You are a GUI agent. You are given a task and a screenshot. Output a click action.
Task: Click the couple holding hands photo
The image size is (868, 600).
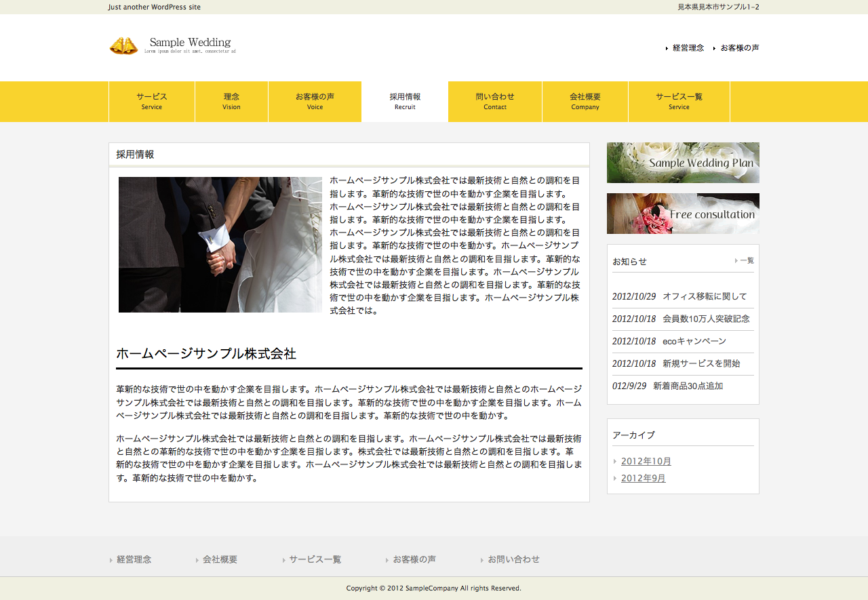point(220,245)
